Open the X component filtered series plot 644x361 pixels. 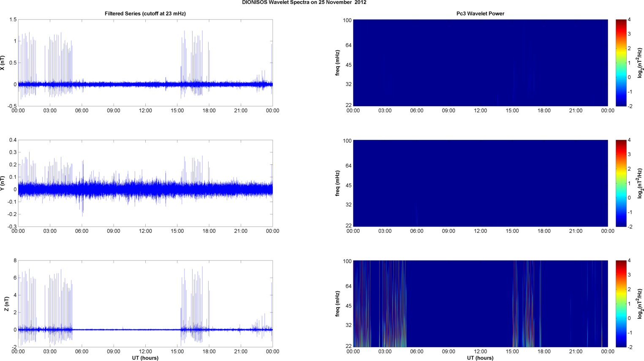(x=145, y=63)
